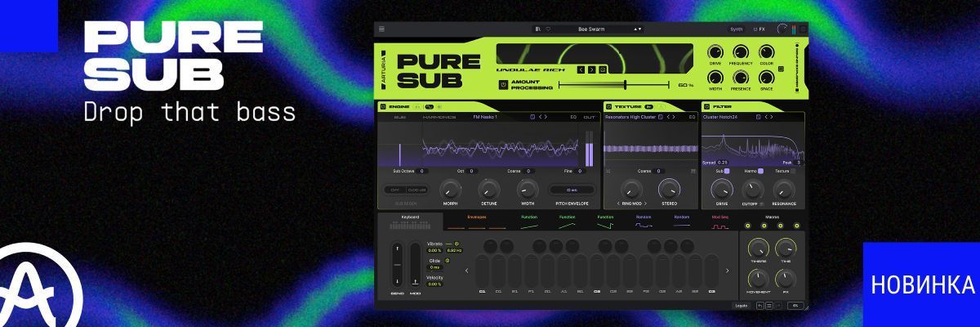
Task: Redo with the forward arrow icon
Action: (x=777, y=305)
